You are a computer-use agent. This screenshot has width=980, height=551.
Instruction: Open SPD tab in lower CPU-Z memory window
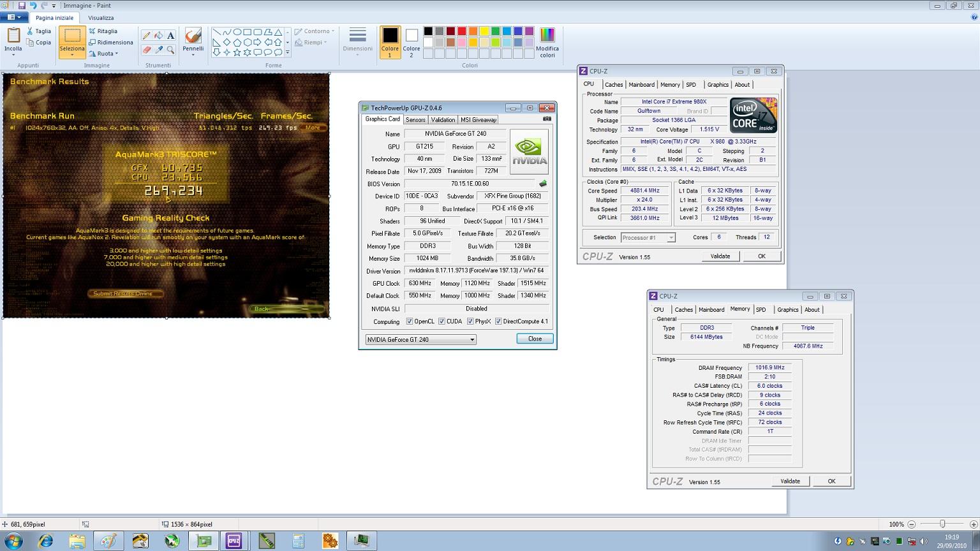[761, 310]
